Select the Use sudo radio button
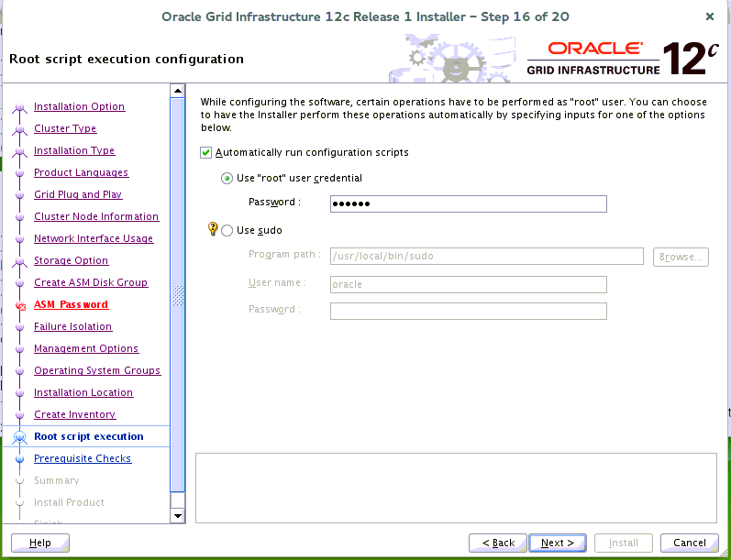 pos(227,231)
